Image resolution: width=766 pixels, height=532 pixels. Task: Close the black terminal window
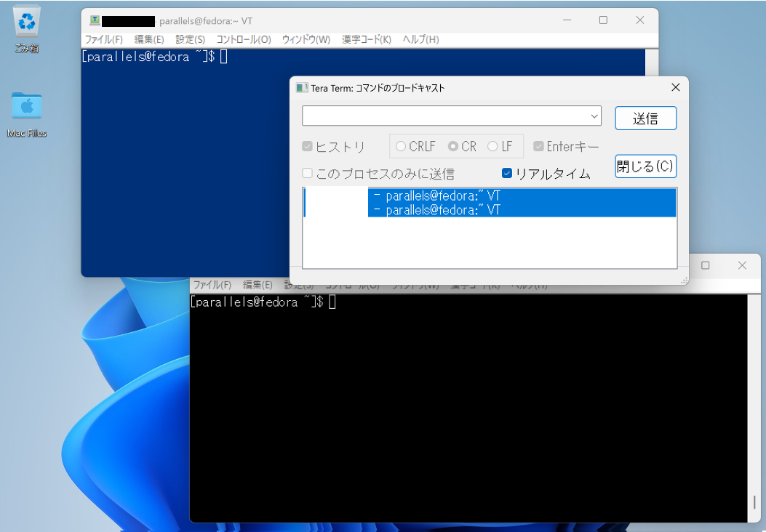point(742,265)
